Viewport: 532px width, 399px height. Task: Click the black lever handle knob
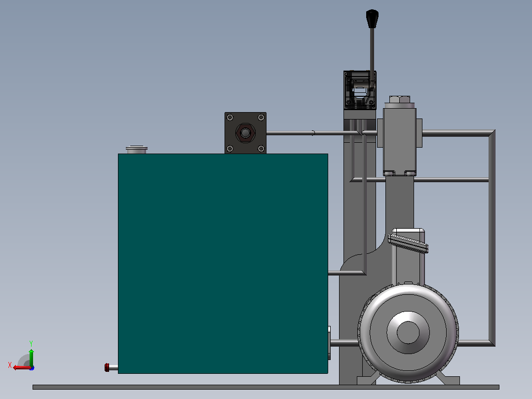click(372, 19)
